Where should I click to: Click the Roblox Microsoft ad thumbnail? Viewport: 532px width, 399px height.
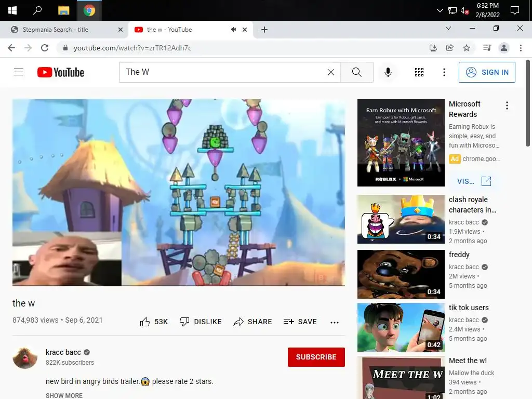[x=401, y=143]
